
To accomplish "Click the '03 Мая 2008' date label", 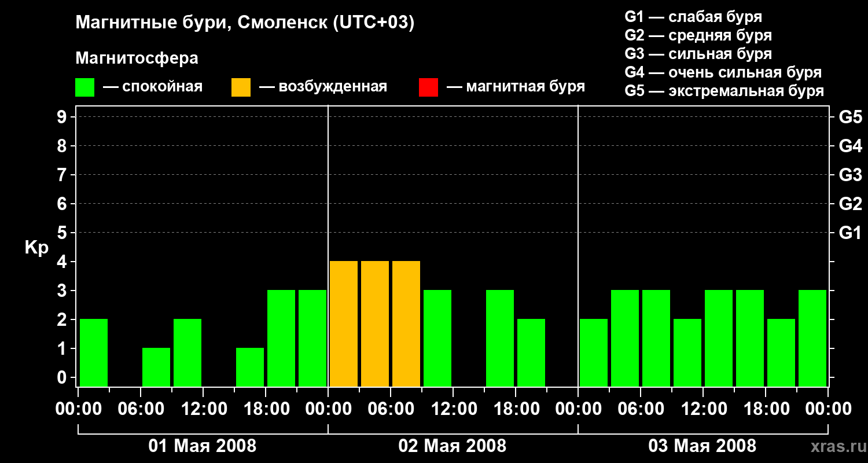I will [x=703, y=446].
